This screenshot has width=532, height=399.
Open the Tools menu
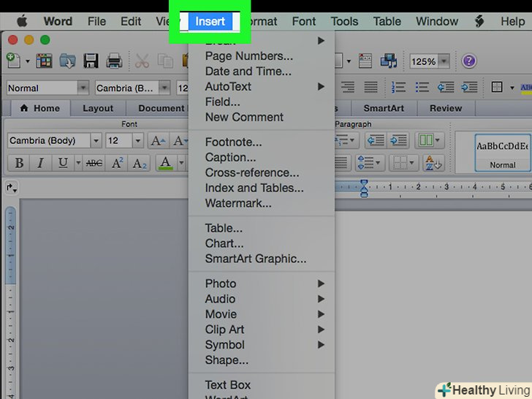344,21
